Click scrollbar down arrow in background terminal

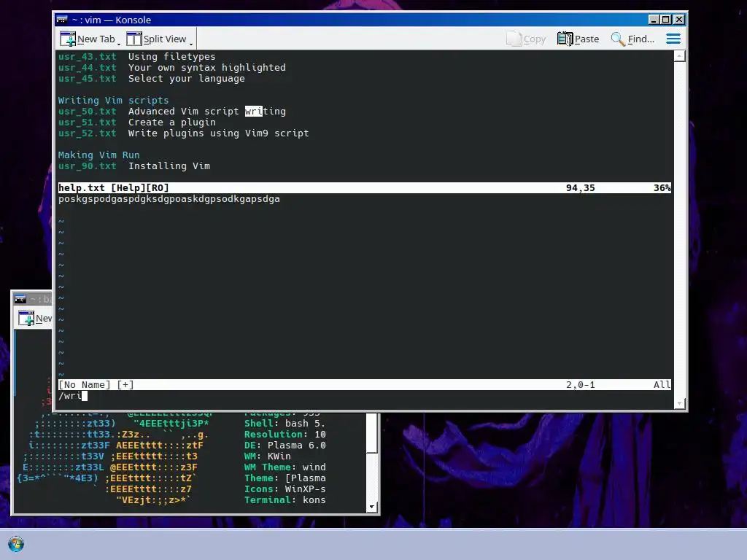372,507
